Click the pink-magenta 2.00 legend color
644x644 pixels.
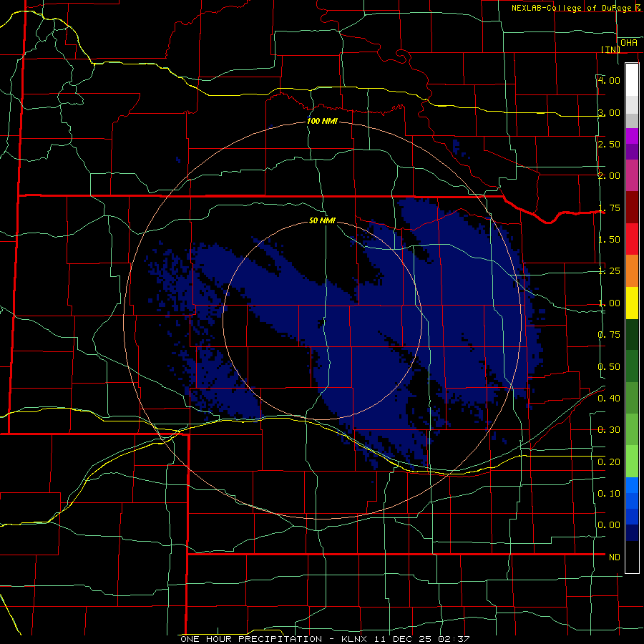tap(632, 175)
